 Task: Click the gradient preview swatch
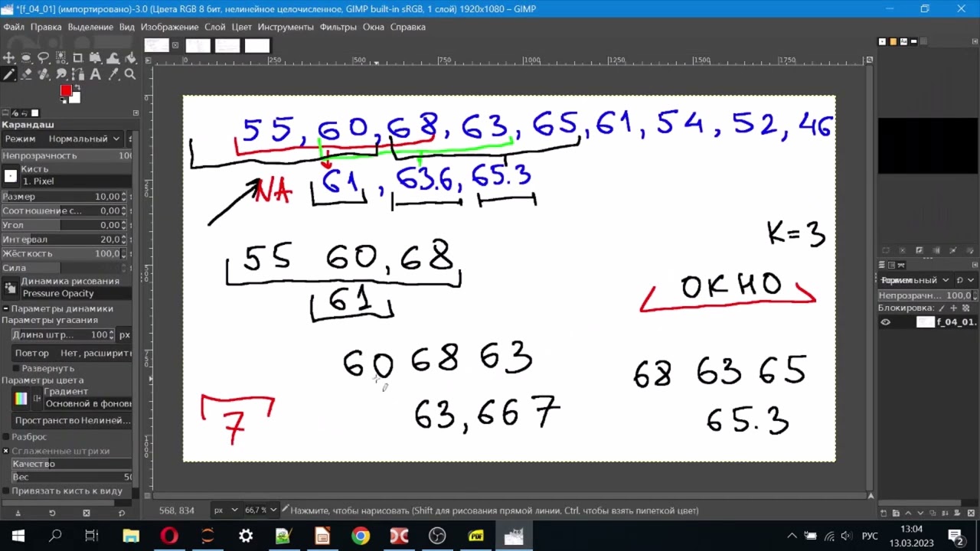pos(21,398)
